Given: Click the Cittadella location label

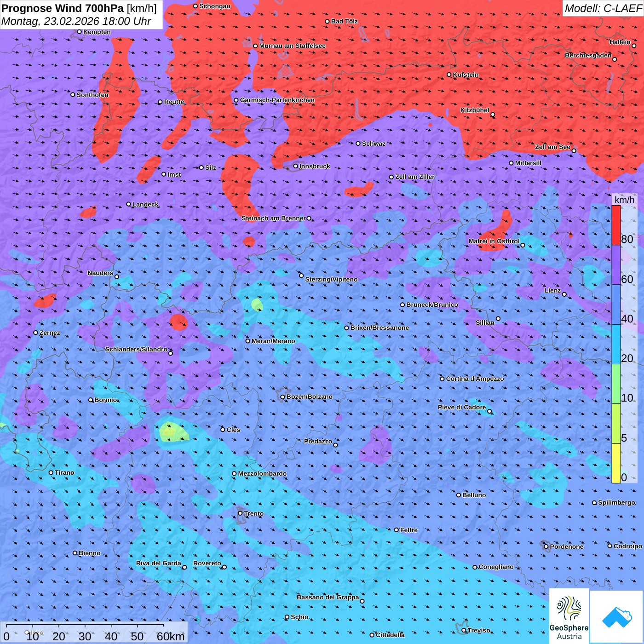Looking at the screenshot, I should point(390,635).
